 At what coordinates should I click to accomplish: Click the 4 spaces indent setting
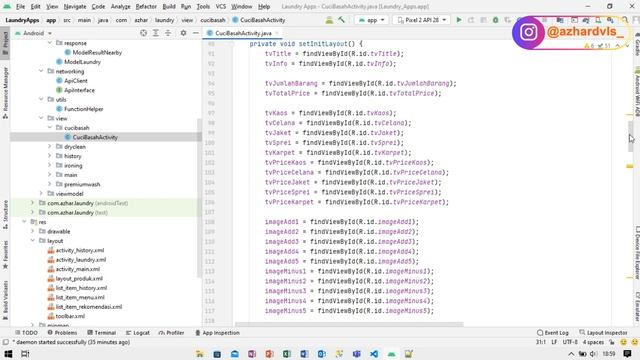[593, 342]
